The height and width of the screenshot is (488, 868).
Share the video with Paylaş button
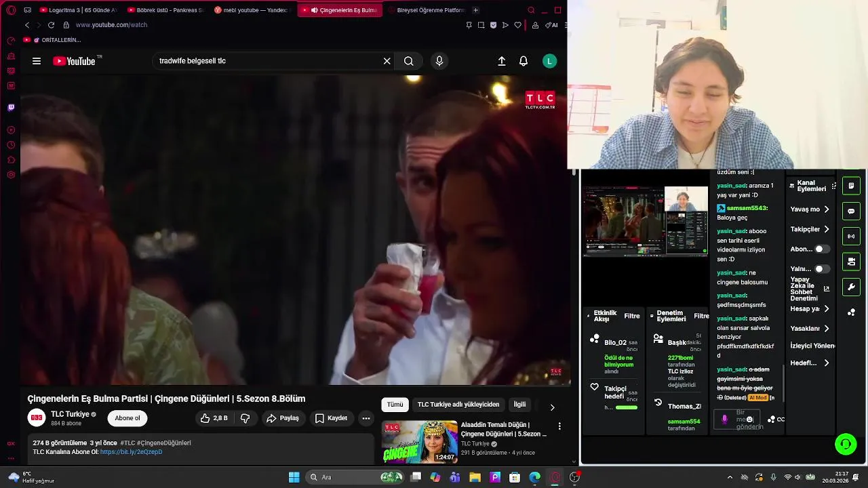click(x=282, y=418)
